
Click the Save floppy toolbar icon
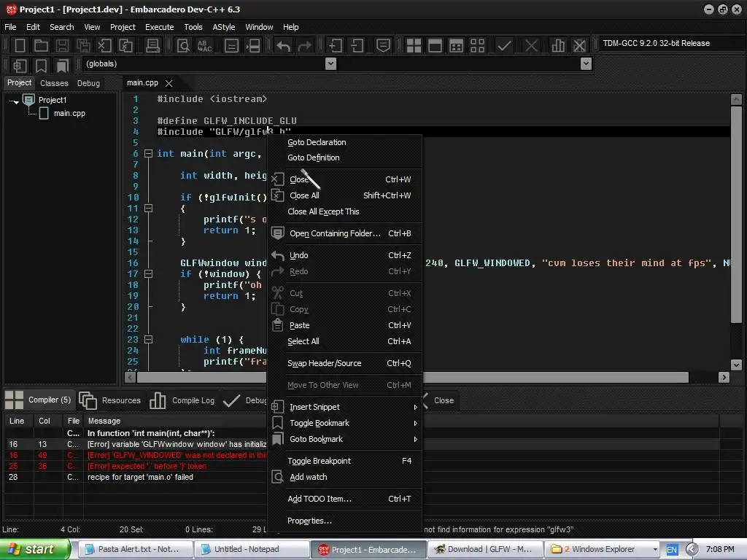(62, 46)
